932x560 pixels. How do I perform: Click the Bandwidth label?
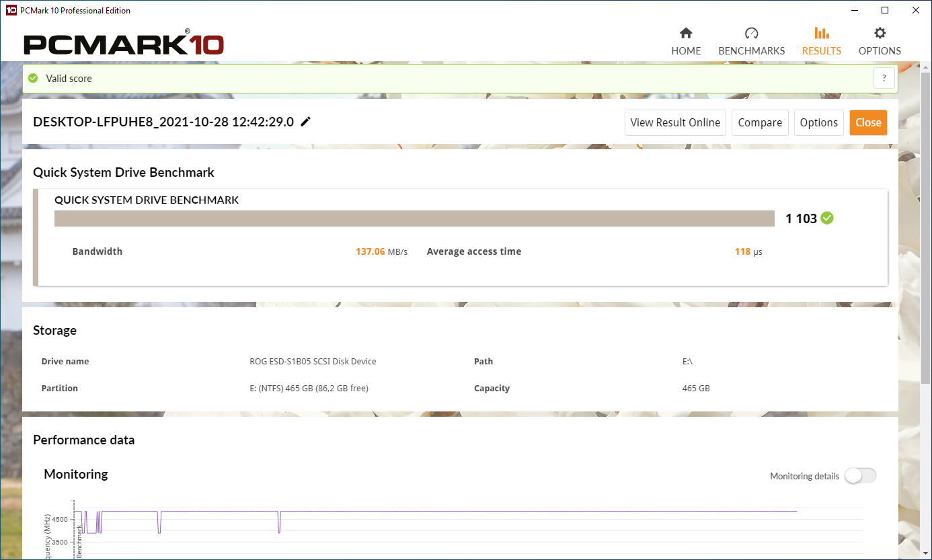[98, 251]
